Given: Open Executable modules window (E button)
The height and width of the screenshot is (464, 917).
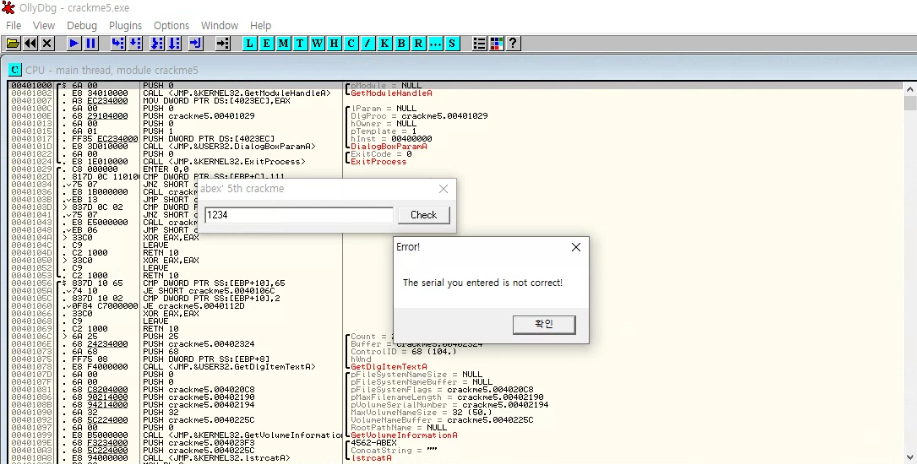Looking at the screenshot, I should [x=267, y=43].
